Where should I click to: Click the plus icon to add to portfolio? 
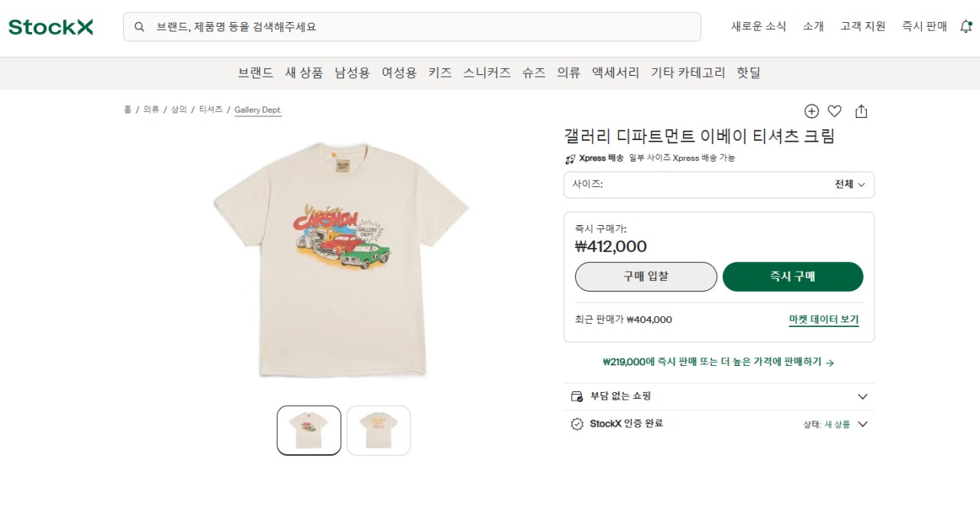tap(811, 111)
